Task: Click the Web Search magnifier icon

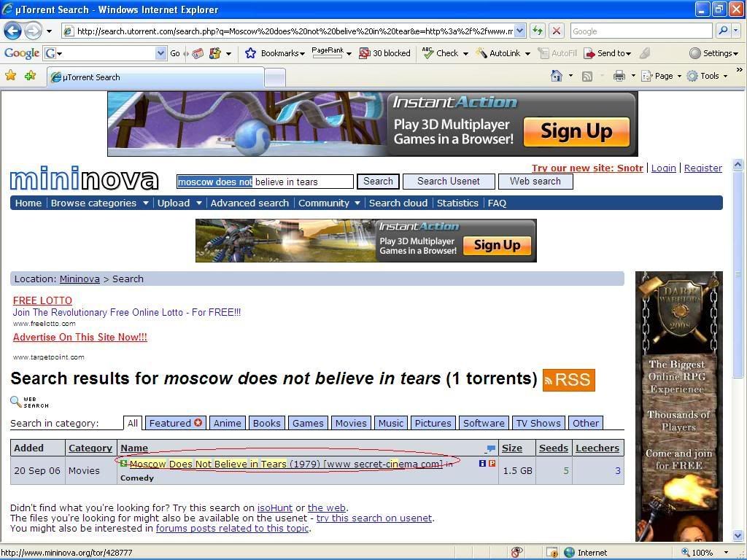Action: pyautogui.click(x=15, y=401)
